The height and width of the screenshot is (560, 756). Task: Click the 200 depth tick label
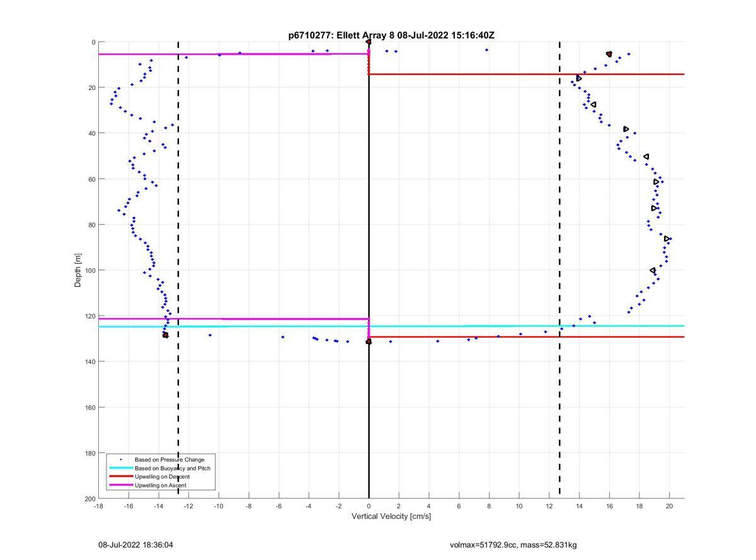click(x=89, y=499)
